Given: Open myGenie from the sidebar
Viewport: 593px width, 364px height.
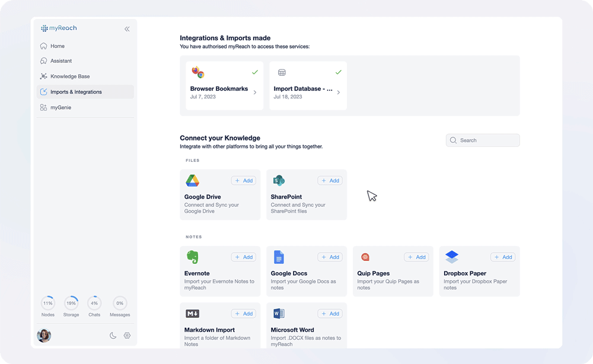Looking at the screenshot, I should pyautogui.click(x=60, y=107).
